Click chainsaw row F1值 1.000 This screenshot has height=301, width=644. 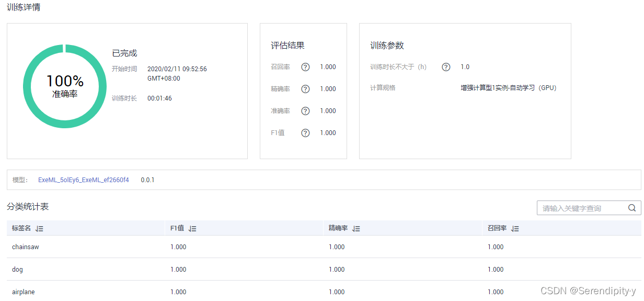[x=178, y=247]
